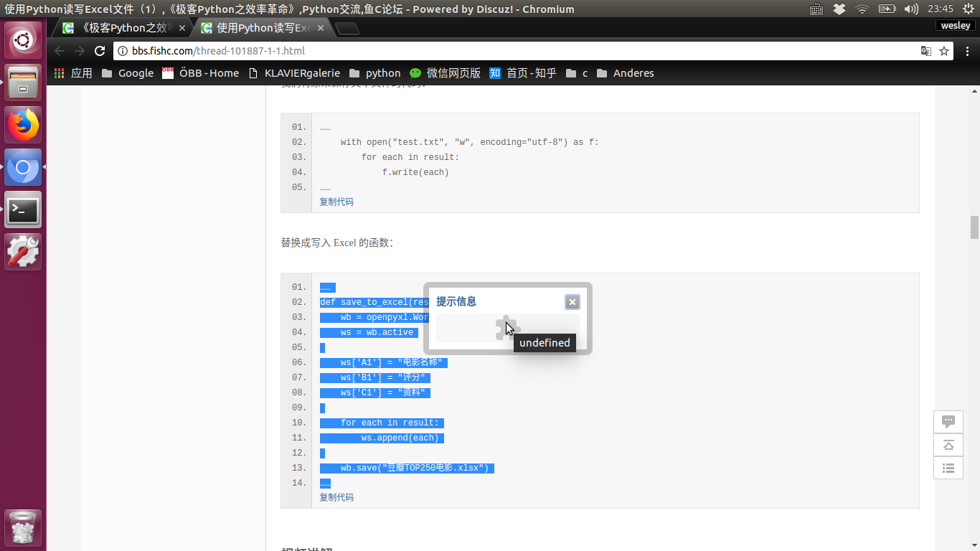Click the reply speech bubble floating button

click(x=948, y=422)
